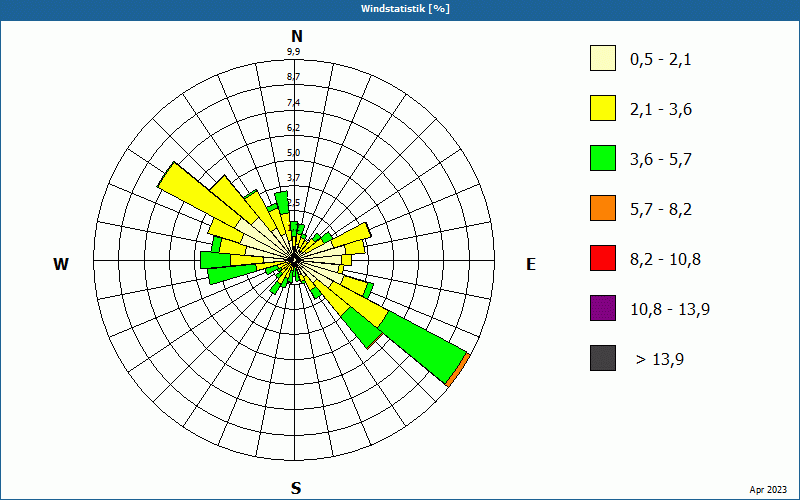The width and height of the screenshot is (800, 500).
Task: Click the 'N' compass label
Action: [297, 36]
